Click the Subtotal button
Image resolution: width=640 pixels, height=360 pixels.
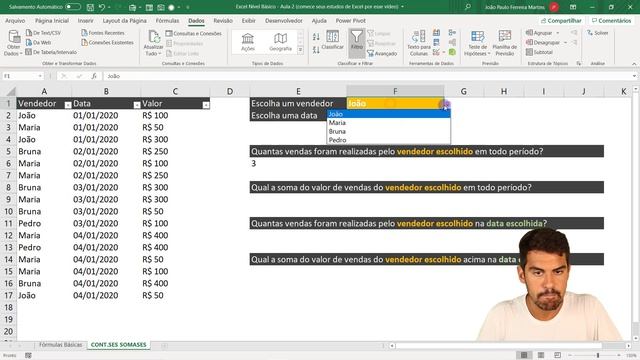[539, 52]
